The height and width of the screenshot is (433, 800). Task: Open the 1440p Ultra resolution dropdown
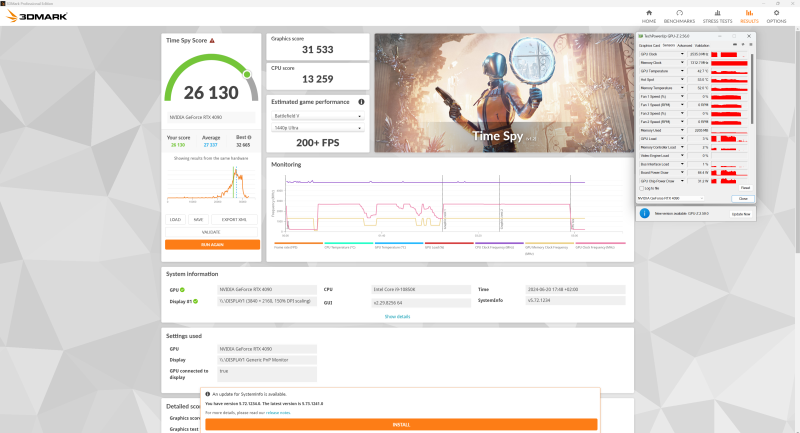[318, 128]
